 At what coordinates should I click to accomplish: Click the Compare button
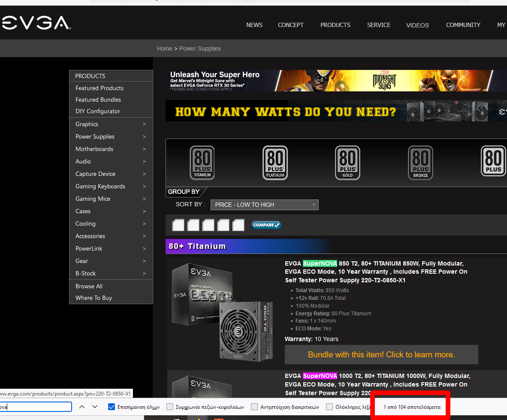coord(266,225)
